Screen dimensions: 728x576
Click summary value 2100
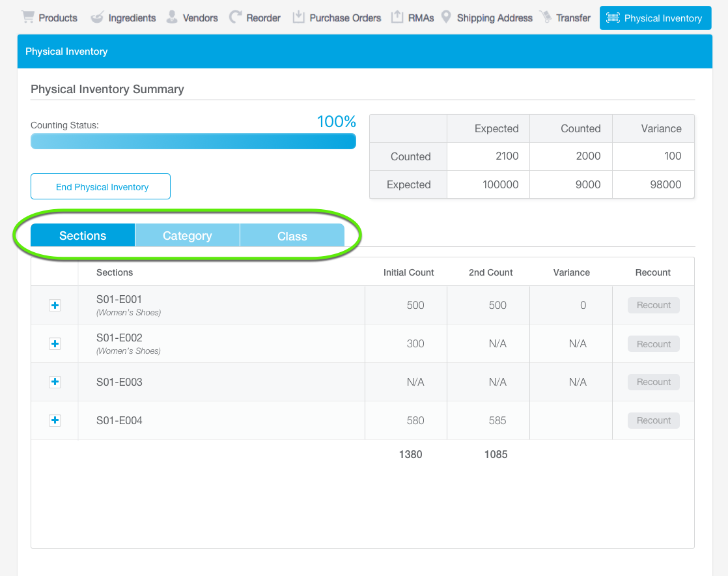tap(507, 156)
